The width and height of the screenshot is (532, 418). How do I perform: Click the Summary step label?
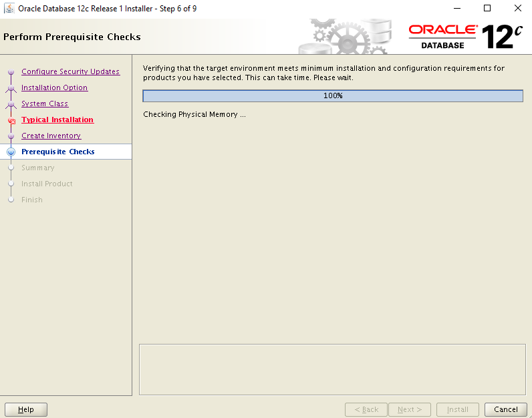pyautogui.click(x=38, y=168)
